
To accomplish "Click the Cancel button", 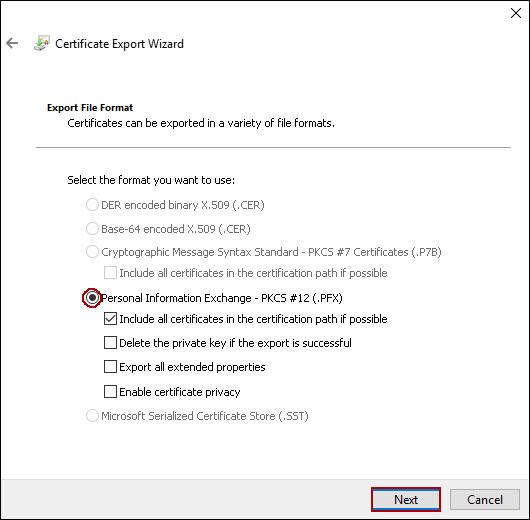I will pyautogui.click(x=485, y=499).
